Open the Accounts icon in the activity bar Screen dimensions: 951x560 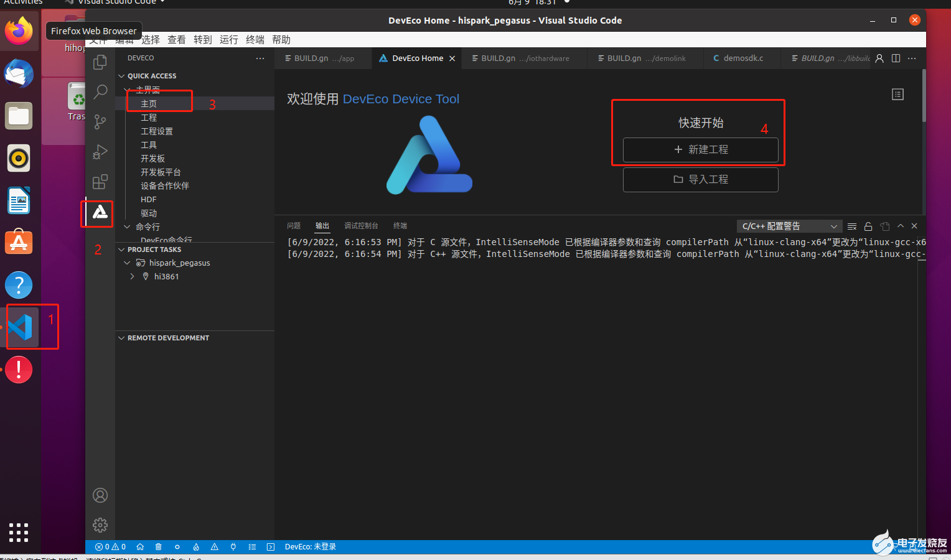point(100,495)
